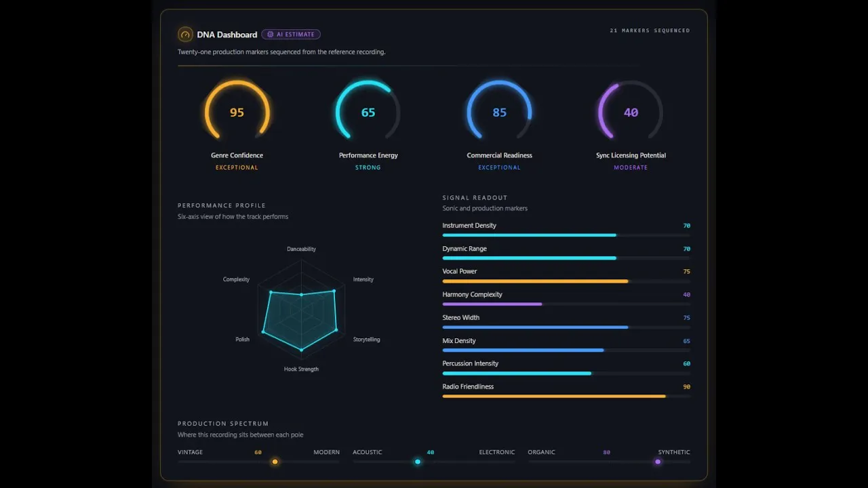
Task: Click the Mix Density value 65
Action: pos(686,341)
